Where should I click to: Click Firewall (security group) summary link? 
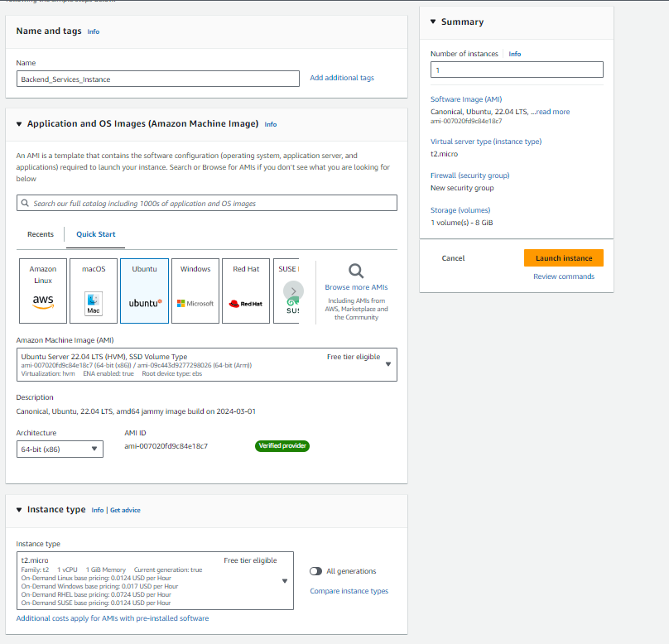[x=469, y=175]
